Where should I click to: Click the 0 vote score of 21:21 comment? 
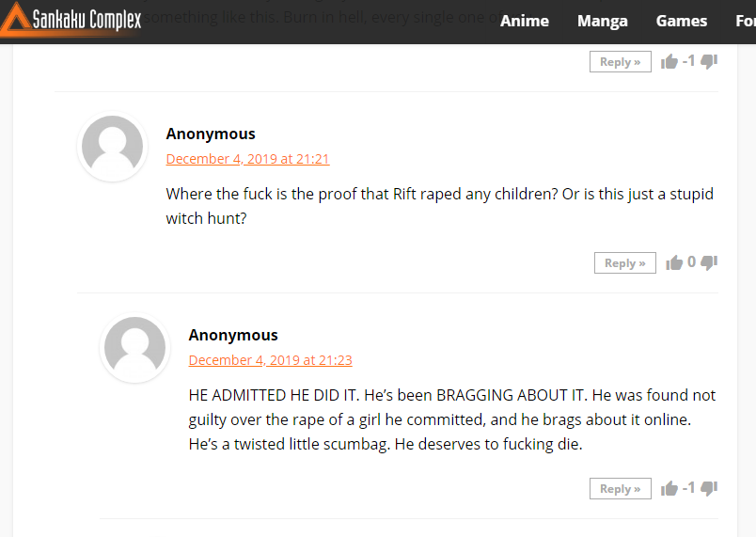coord(691,261)
